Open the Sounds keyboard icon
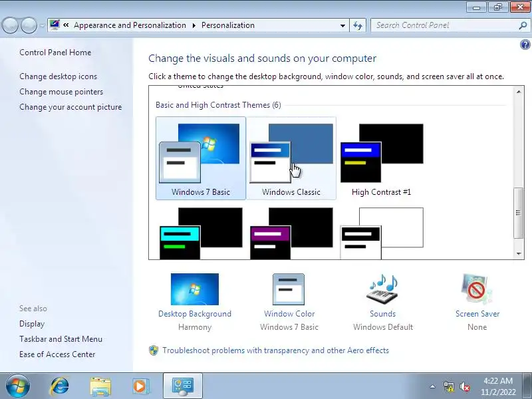The height and width of the screenshot is (399, 532). pyautogui.click(x=382, y=289)
